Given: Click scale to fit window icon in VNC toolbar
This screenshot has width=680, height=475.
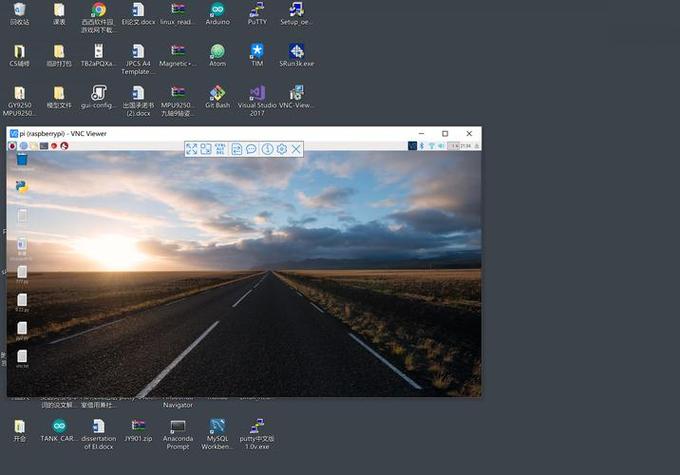Looking at the screenshot, I should 206,149.
